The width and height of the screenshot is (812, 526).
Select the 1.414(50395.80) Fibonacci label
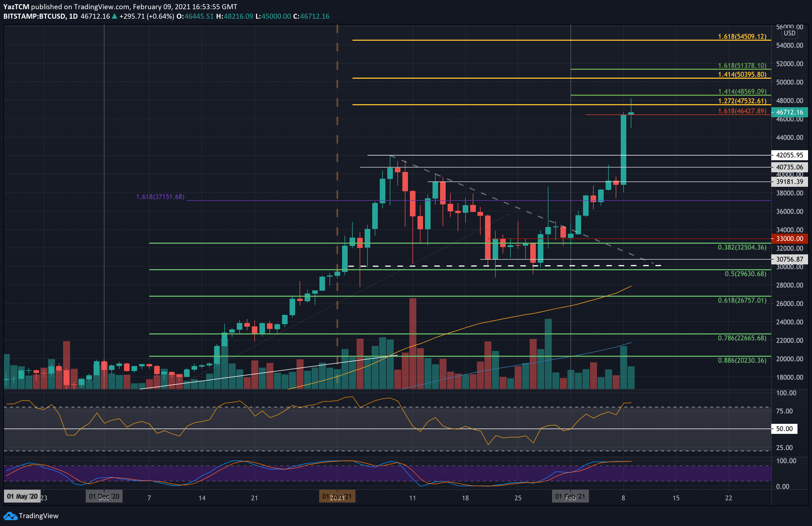(742, 74)
